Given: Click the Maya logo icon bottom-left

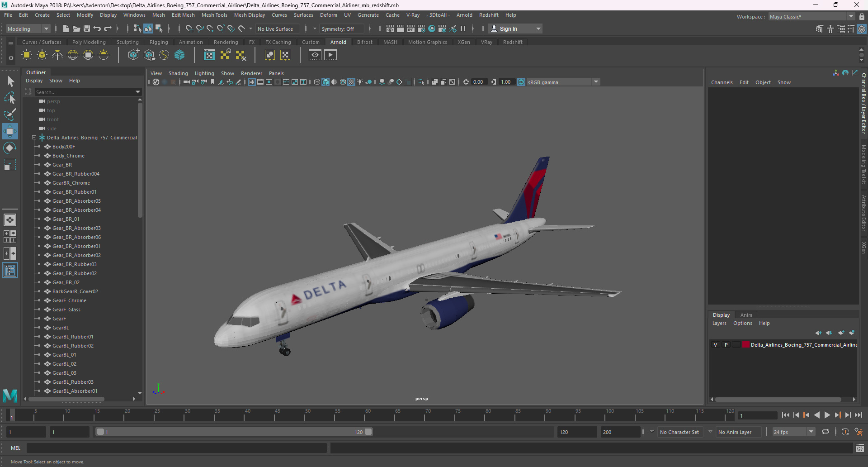Looking at the screenshot, I should coord(10,396).
